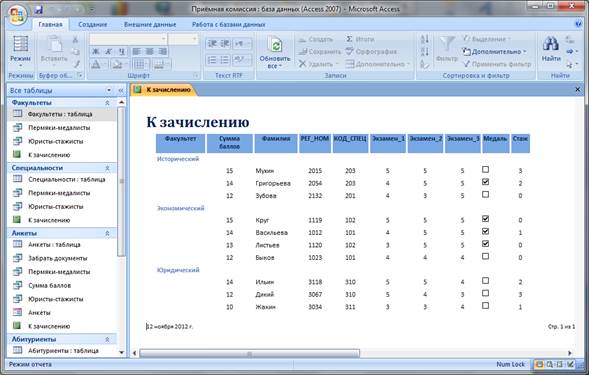Switch to Print Preview in status bar
Viewport: 589px width, 375px height.
pyautogui.click(x=550, y=364)
